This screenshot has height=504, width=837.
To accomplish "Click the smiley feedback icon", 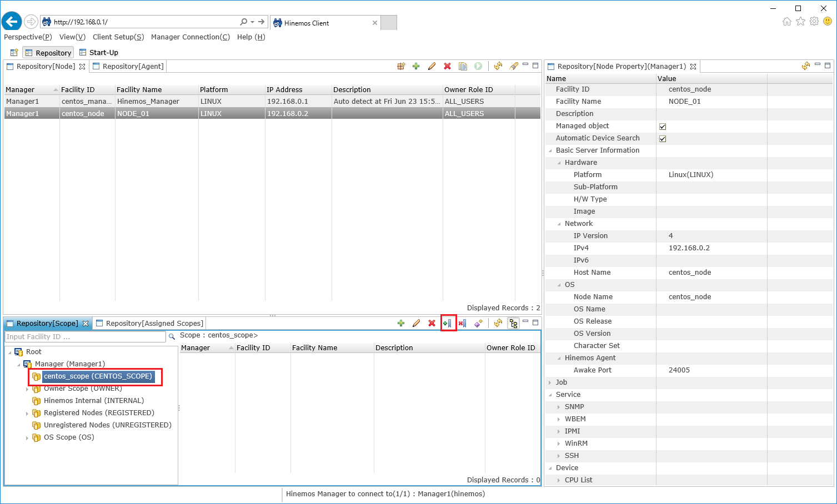I will (x=828, y=22).
